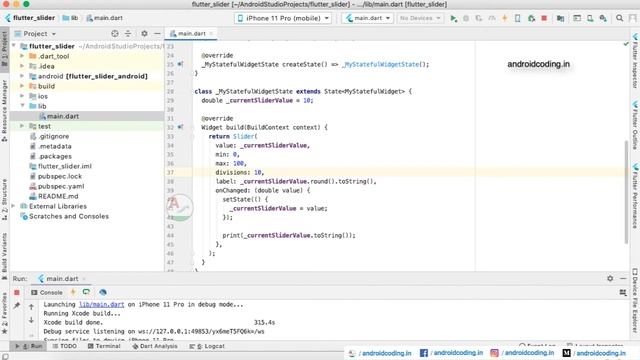Open the No Devices dropdown
Screen dimensions: 640x360
pos(420,18)
